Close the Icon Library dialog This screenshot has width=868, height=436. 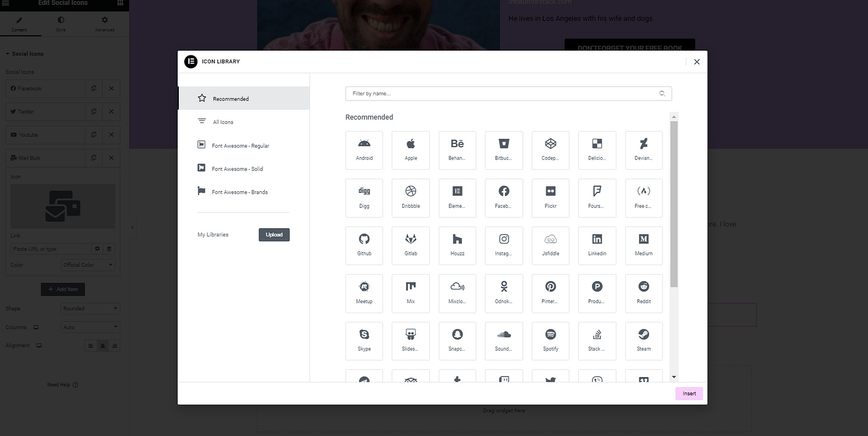[696, 62]
